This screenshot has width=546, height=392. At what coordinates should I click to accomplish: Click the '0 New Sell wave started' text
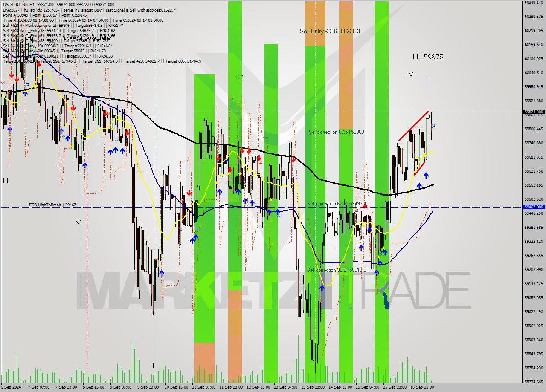coord(87,39)
